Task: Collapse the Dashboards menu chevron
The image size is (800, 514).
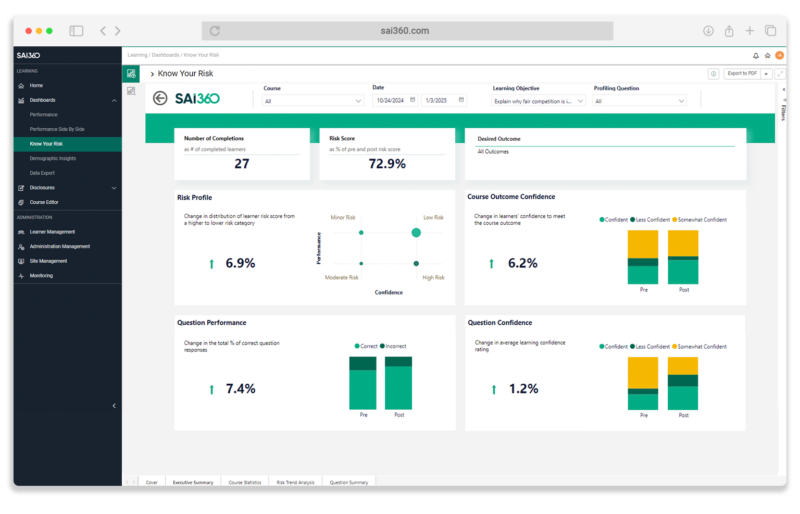Action: point(114,101)
